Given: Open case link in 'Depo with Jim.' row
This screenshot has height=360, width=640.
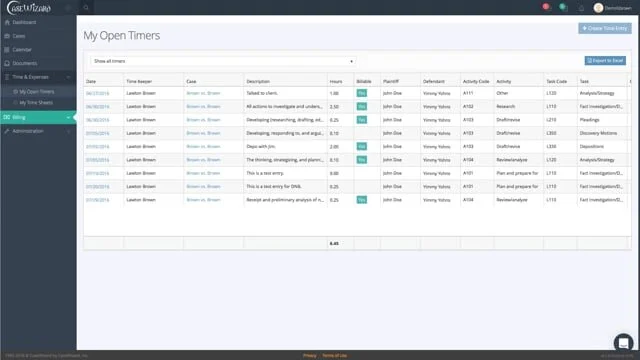Looking at the screenshot, I should (203, 147).
